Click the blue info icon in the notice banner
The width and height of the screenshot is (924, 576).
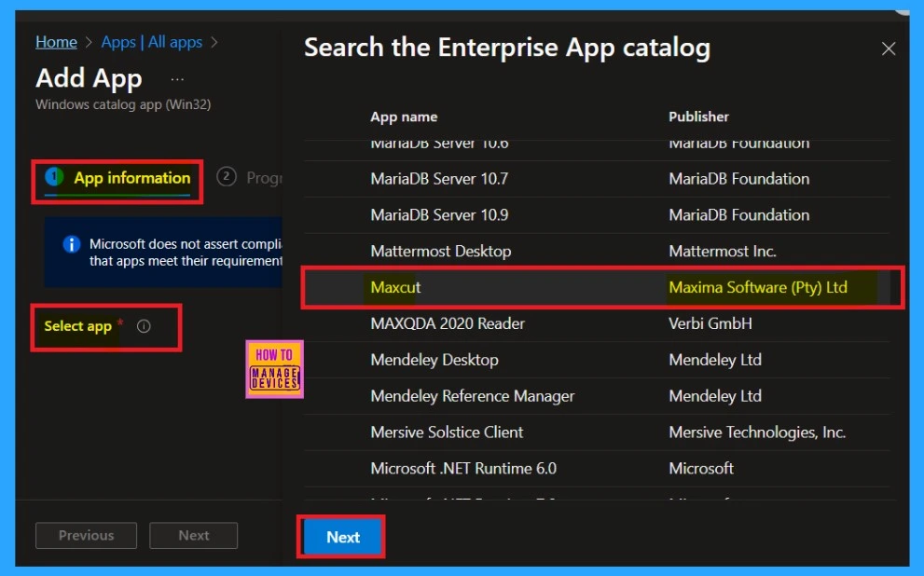click(71, 244)
